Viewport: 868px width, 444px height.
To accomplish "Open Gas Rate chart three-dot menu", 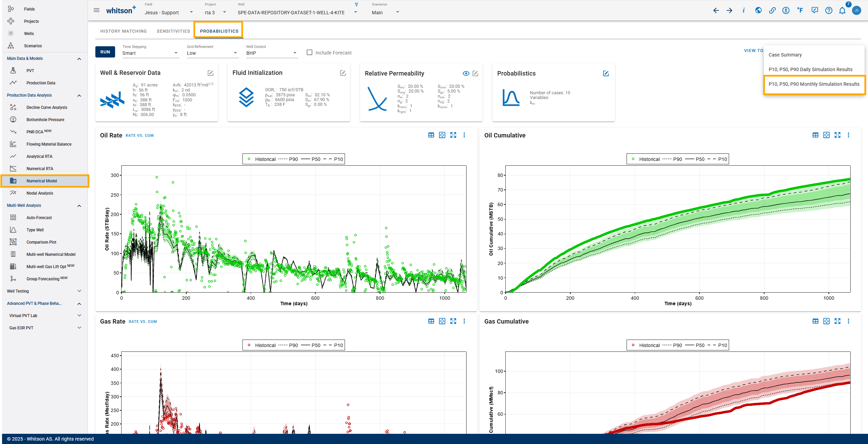I will tap(464, 321).
